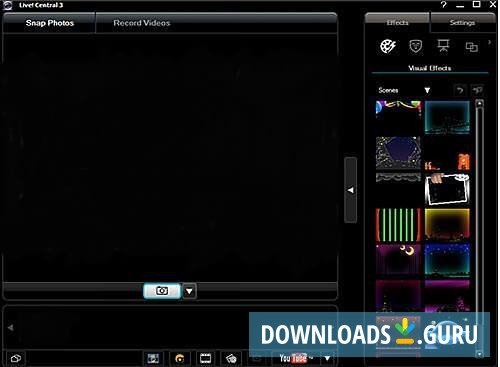Open the YouTube sharing dropdown arrow
Viewport: 500px width, 367px height.
tap(327, 359)
